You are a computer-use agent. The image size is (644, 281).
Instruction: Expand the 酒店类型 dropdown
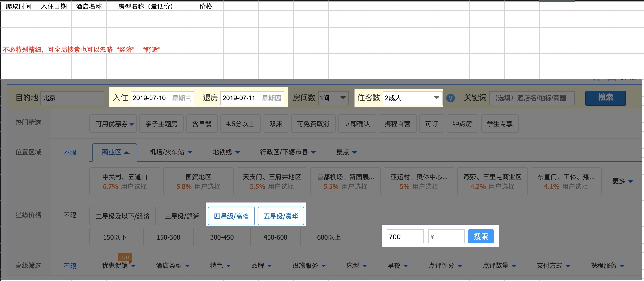[x=173, y=265]
